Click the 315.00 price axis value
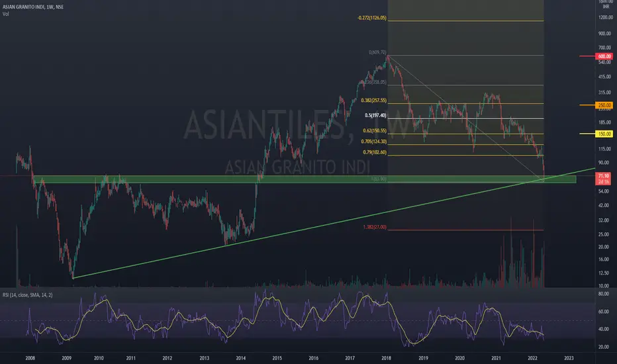 coord(605,93)
